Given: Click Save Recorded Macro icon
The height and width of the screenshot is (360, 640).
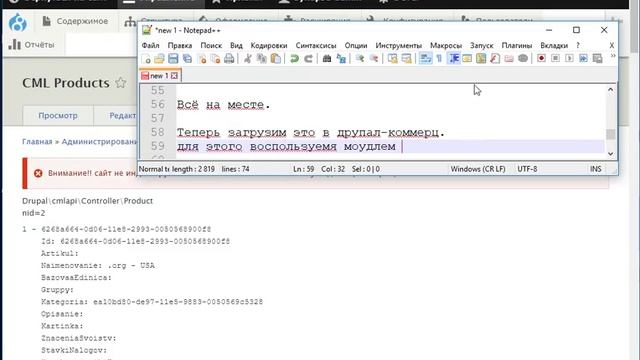Looking at the screenshot, I should coord(598,58).
